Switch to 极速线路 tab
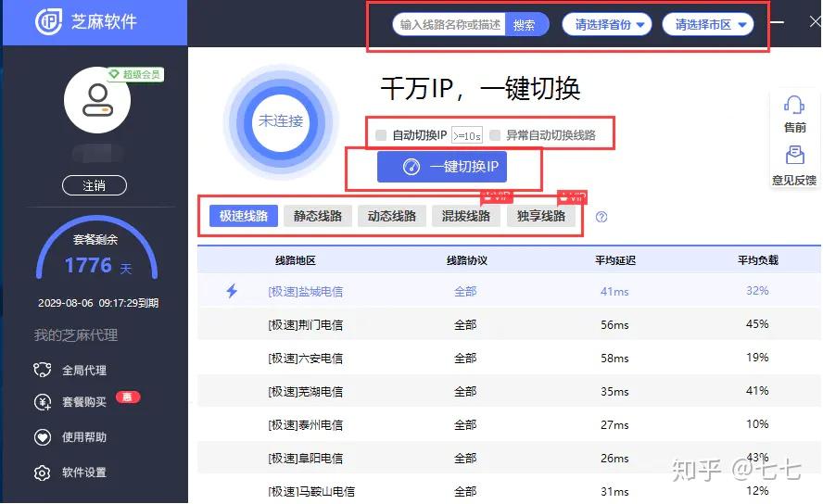This screenshot has height=504, width=823. click(244, 216)
